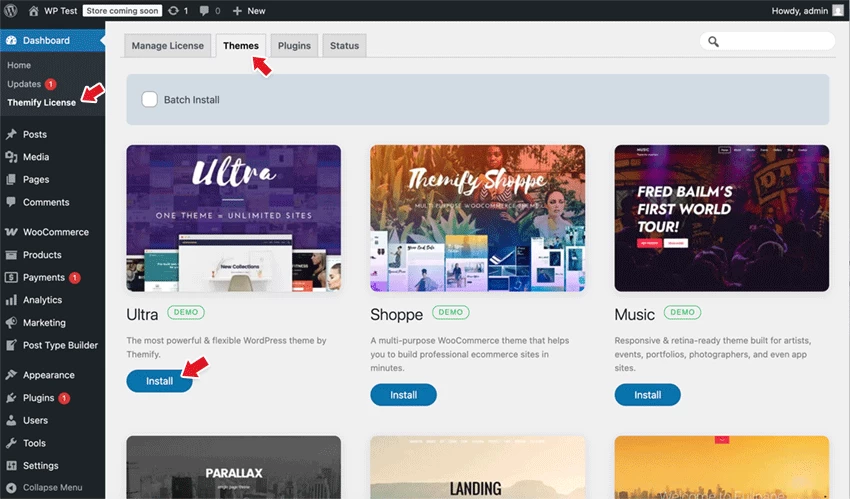Click the comments bubble icon in admin bar
This screenshot has height=499, width=850.
coord(204,11)
